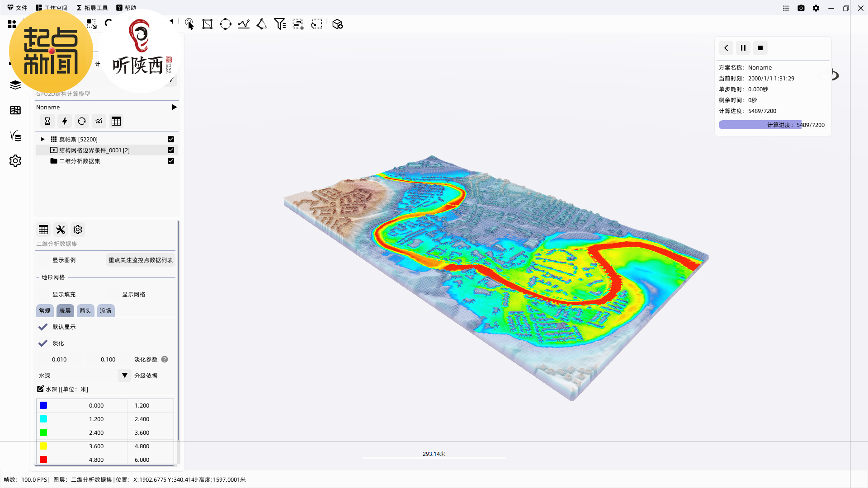
Task: Pause the simulation playback
Action: tap(743, 48)
